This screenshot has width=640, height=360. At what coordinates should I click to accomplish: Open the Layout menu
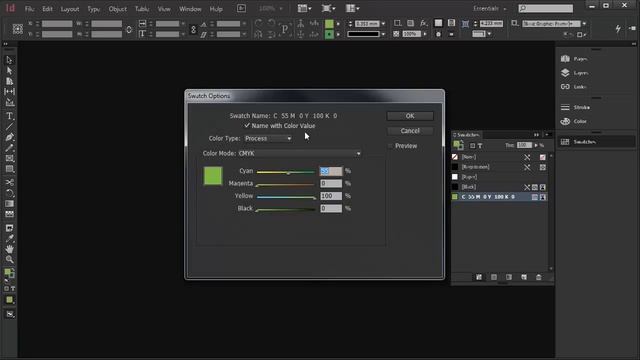coord(70,9)
